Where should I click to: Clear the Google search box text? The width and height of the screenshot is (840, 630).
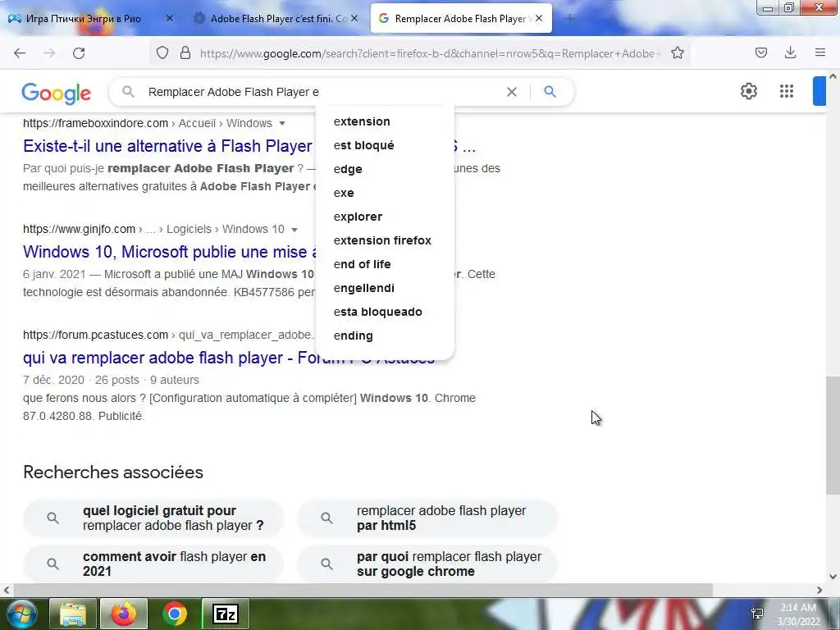[x=512, y=92]
